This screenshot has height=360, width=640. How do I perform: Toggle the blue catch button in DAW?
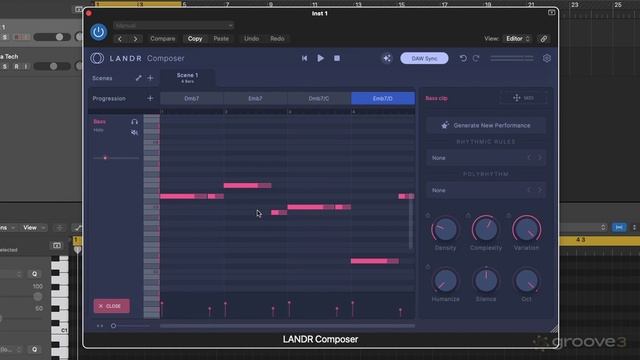click(619, 227)
